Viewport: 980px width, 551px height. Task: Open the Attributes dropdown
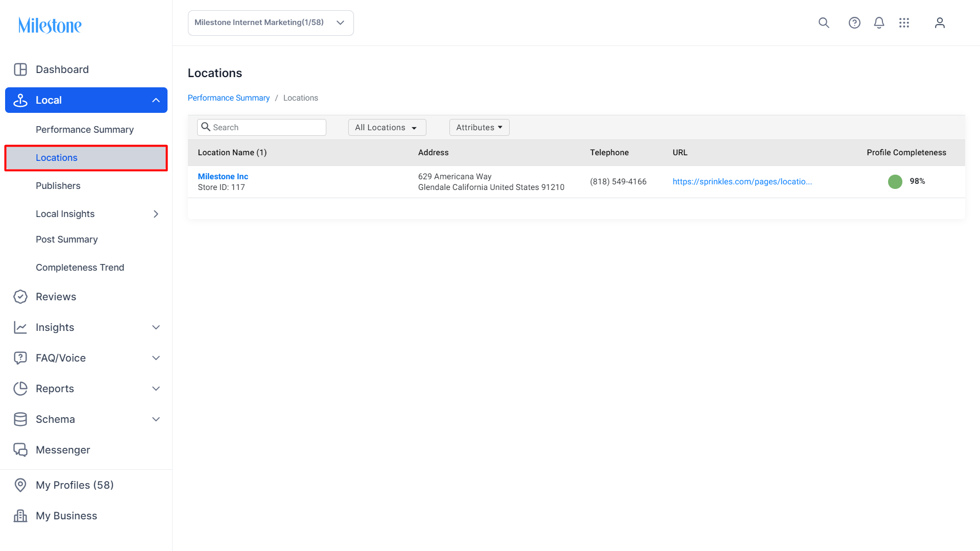tap(479, 128)
